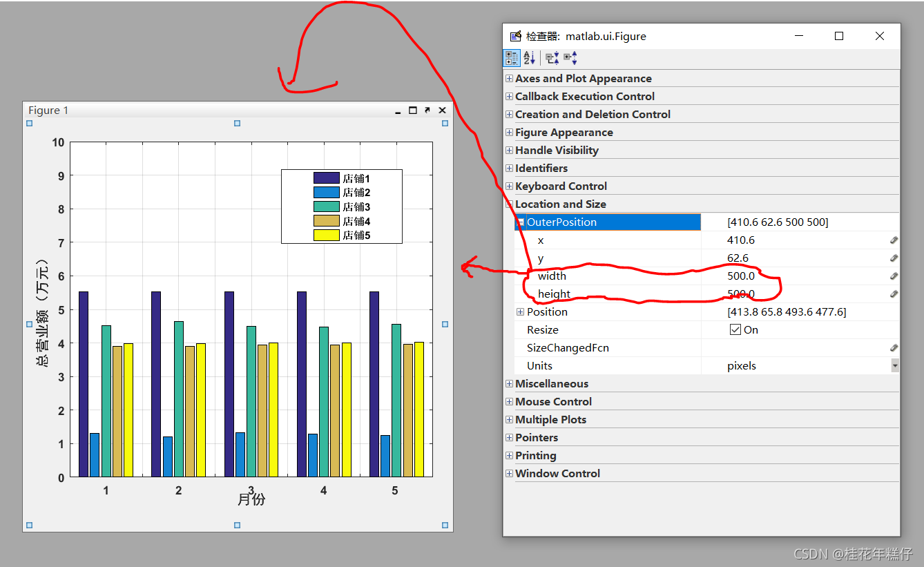Click the 月份 x-axis label

click(251, 499)
